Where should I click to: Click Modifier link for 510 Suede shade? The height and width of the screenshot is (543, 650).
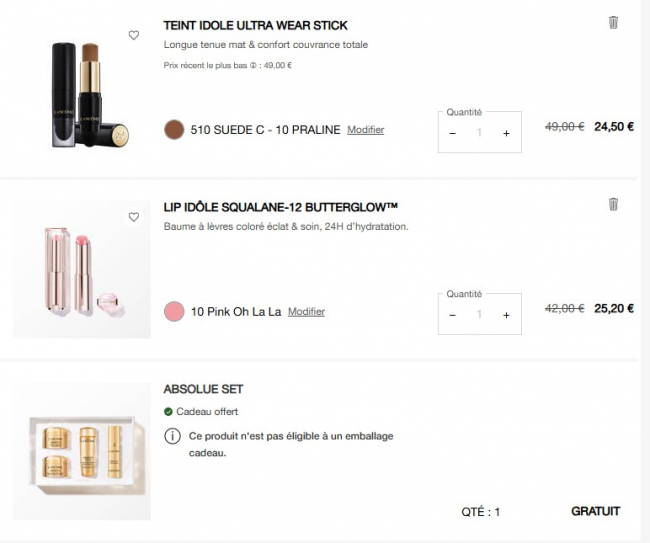[x=365, y=130]
